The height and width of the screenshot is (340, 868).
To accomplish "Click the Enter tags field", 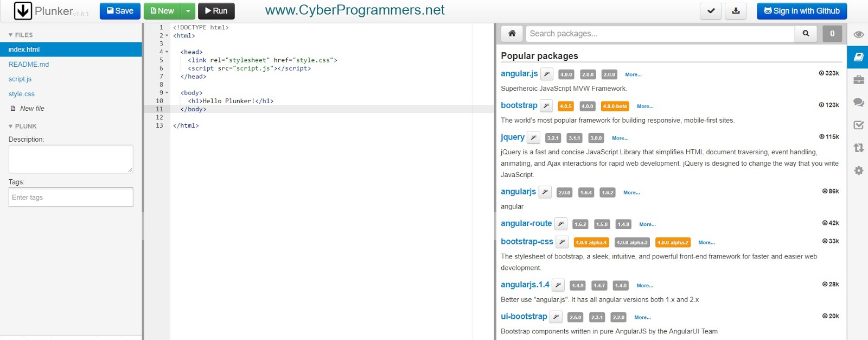I will pos(71,197).
